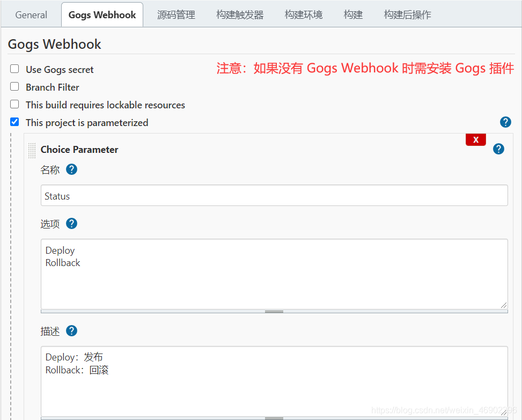Open the 源码管理 tab
522x420 pixels.
coord(176,15)
